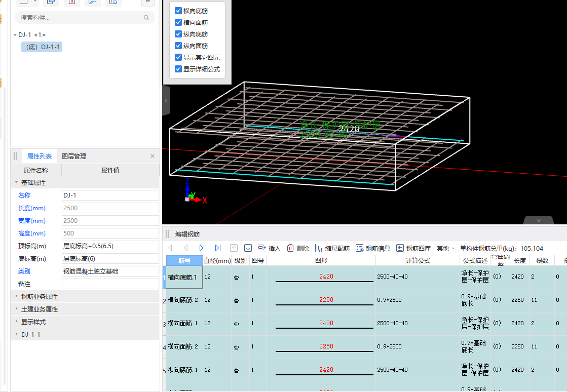Click the copy component icon above the search box
The height and width of the screenshot is (392, 567).
tap(51, 2)
